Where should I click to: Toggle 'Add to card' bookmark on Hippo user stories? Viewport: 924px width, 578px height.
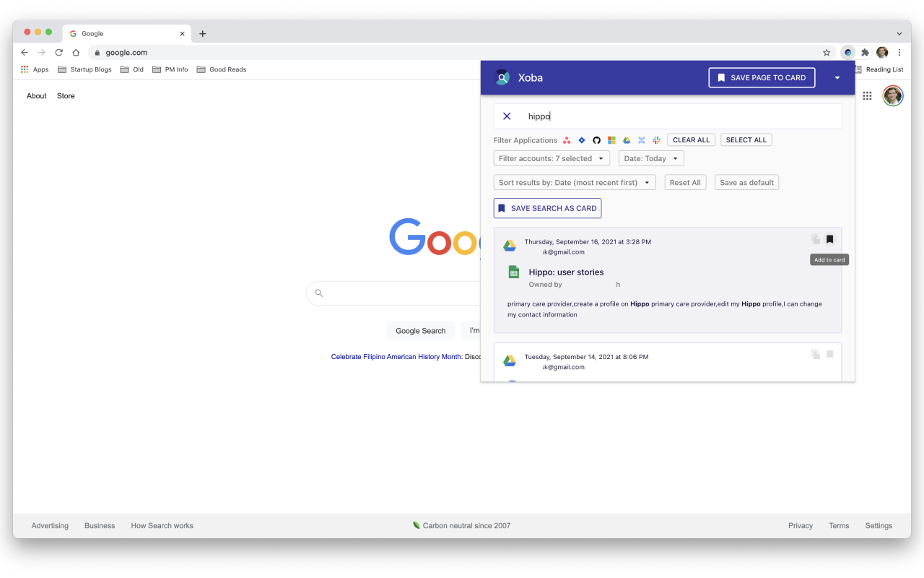pyautogui.click(x=829, y=239)
